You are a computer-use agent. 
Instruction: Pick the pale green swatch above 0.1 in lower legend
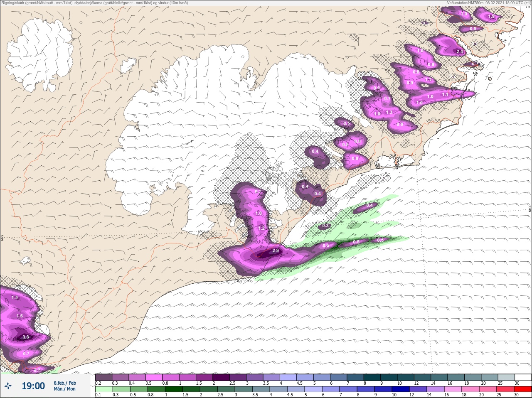click(x=103, y=389)
